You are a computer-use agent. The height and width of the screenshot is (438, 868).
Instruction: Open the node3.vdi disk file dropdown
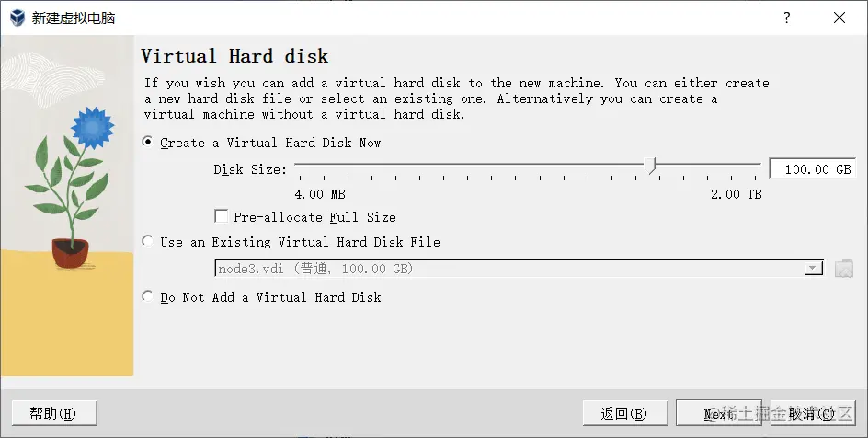(506, 269)
